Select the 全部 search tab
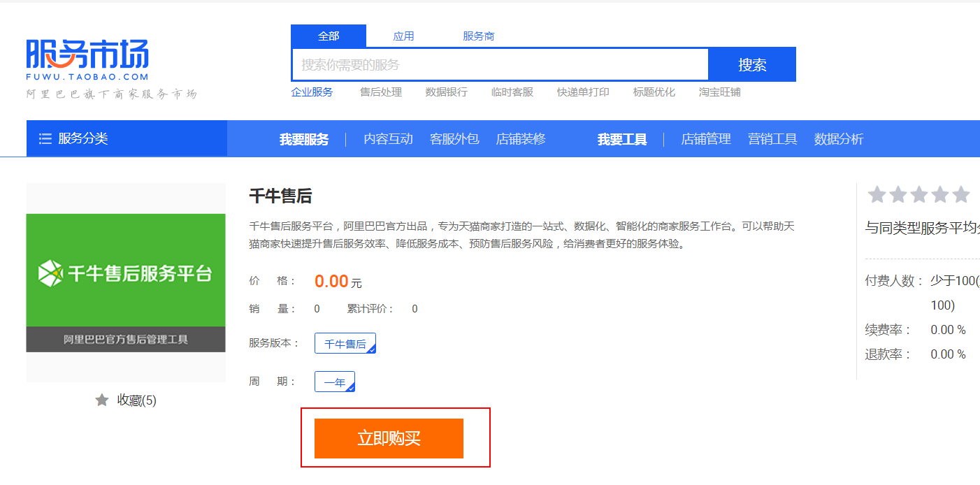 click(329, 36)
